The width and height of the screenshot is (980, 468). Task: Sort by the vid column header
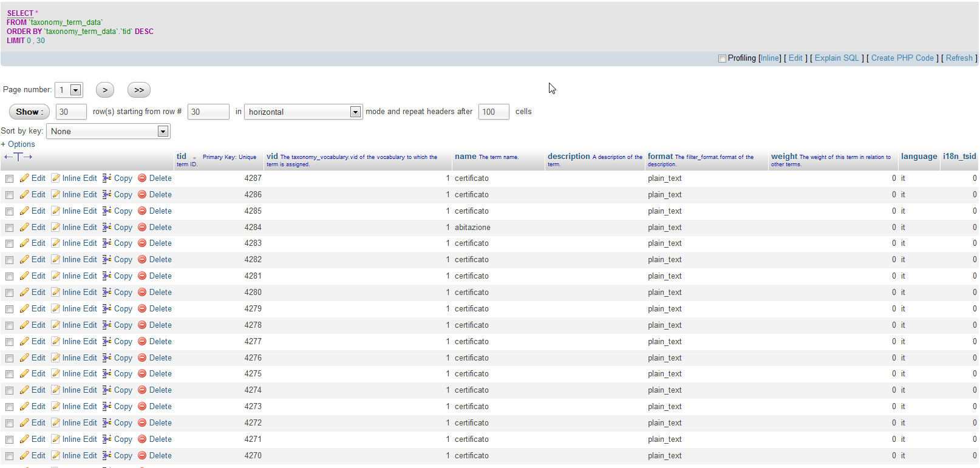tap(272, 156)
